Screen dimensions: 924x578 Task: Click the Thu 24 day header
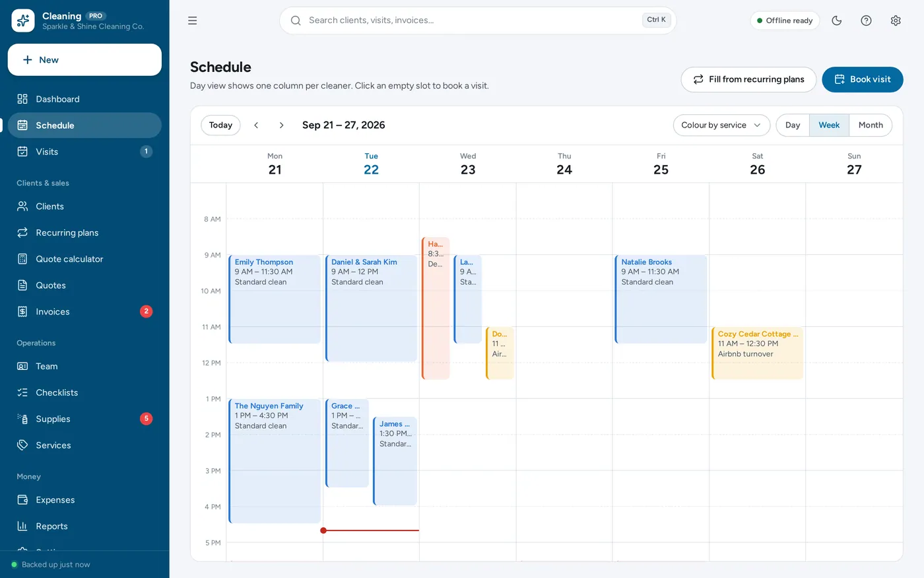click(x=564, y=164)
